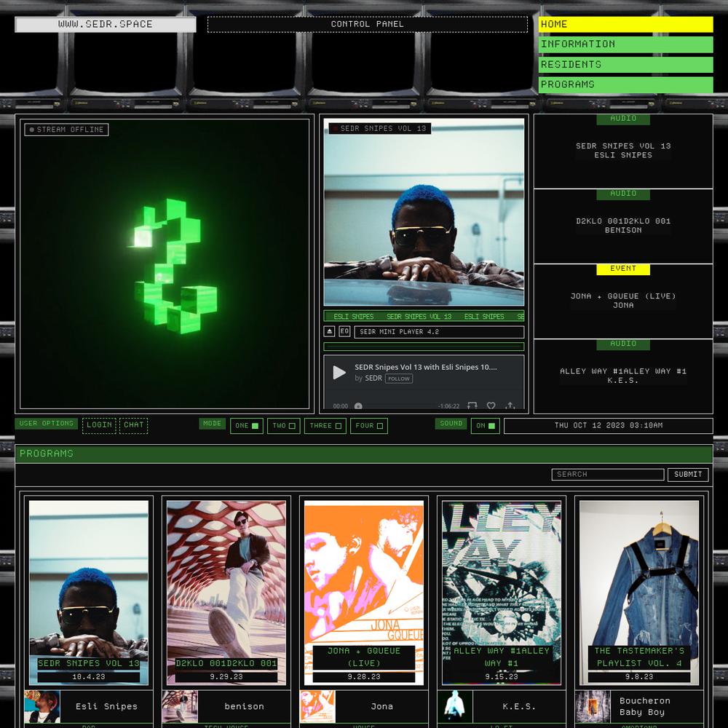The height and width of the screenshot is (728, 728).
Task: Toggle sound ON switch
Action: click(485, 426)
